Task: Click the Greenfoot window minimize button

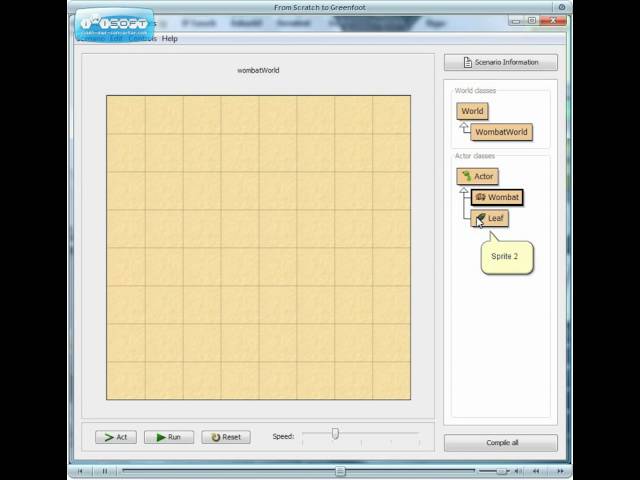Action: click(517, 20)
